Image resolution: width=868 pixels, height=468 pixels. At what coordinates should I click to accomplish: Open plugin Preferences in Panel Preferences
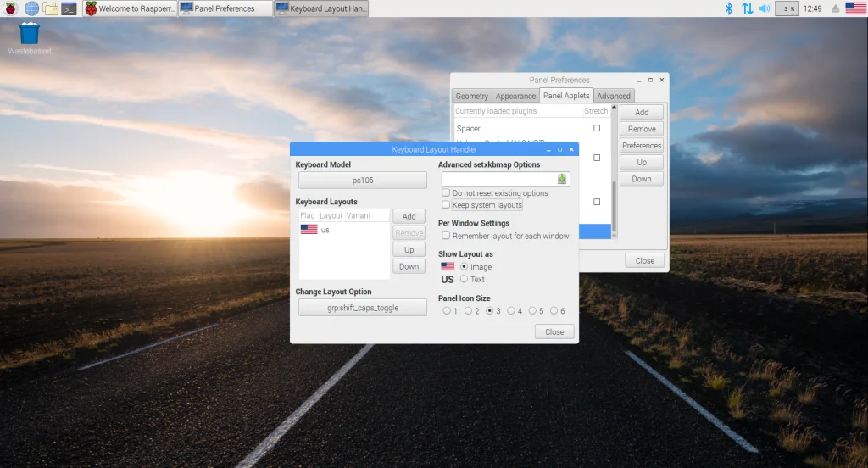(642, 145)
